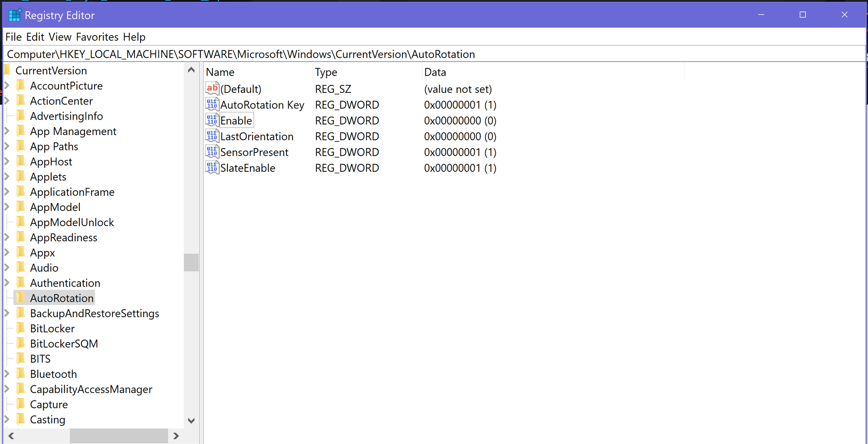Select the SensorPresent value name
Image resolution: width=868 pixels, height=444 pixels.
254,152
